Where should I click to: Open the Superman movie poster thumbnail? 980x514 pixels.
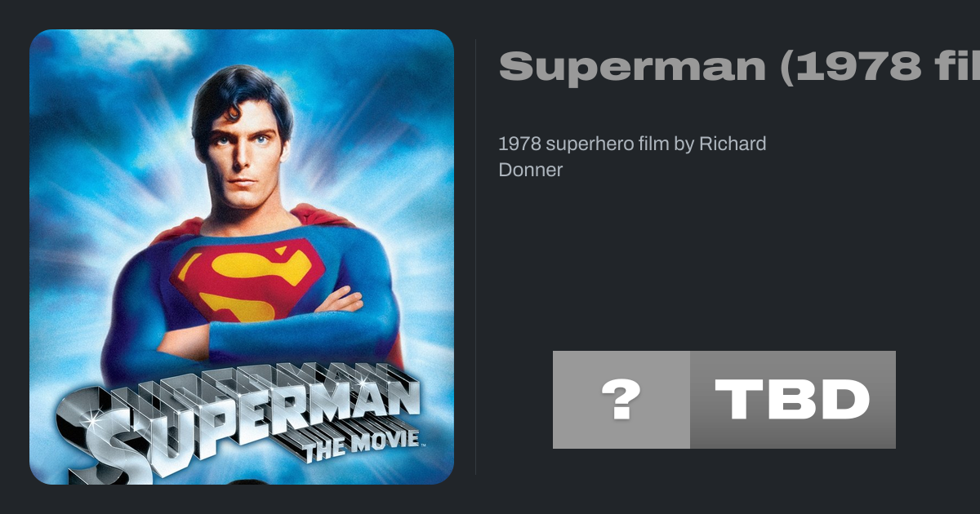click(x=242, y=257)
